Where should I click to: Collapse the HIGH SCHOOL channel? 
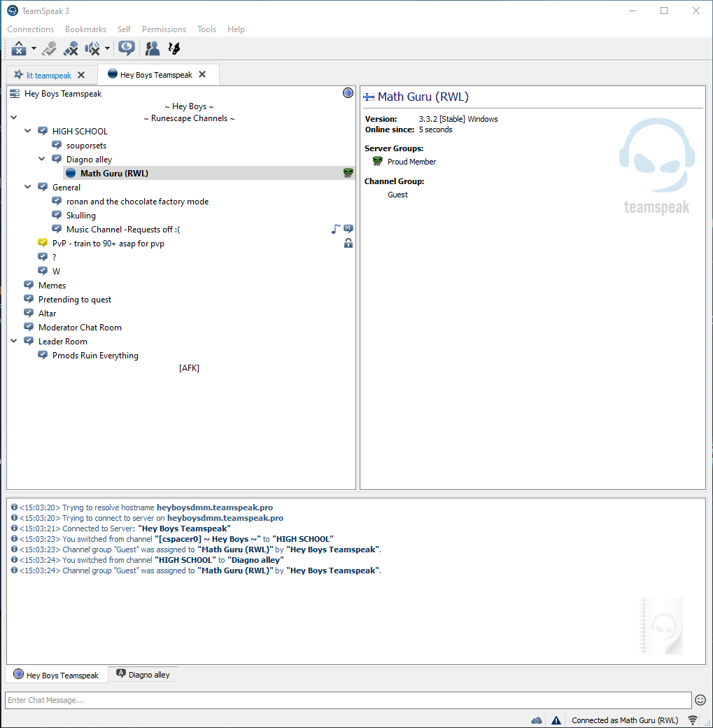(x=28, y=131)
